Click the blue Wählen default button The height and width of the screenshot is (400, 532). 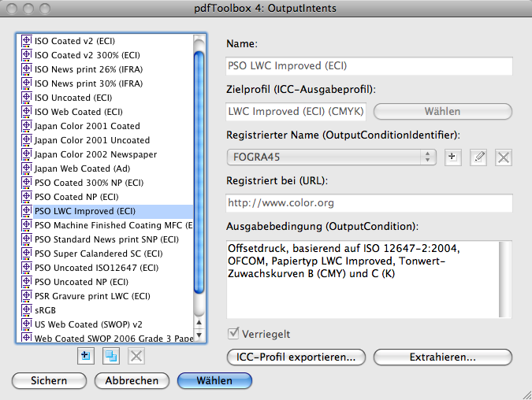(214, 380)
